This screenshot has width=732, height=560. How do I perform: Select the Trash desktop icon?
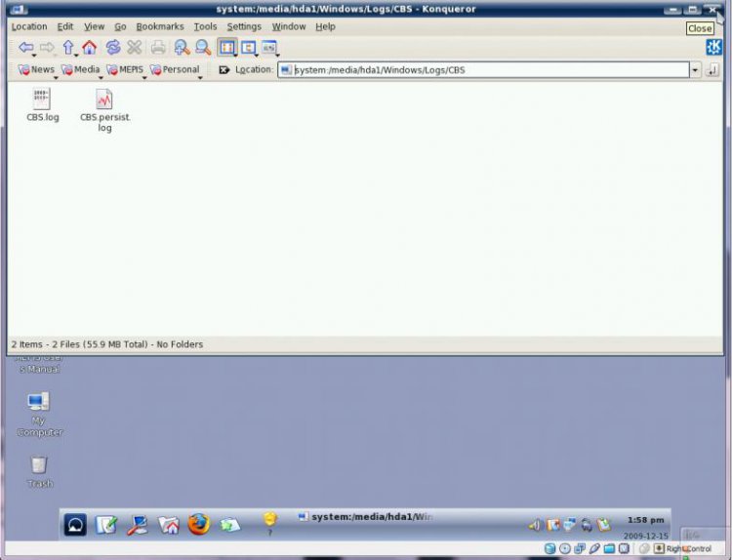click(39, 472)
